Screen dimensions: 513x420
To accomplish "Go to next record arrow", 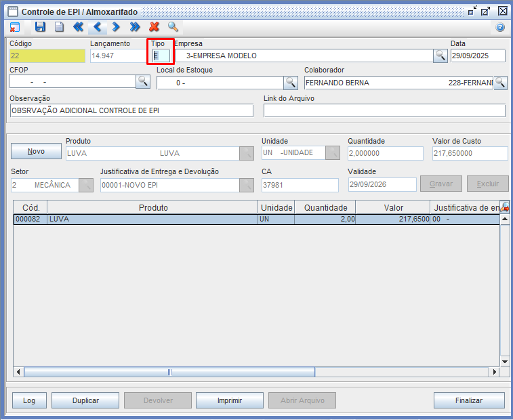I will (116, 27).
